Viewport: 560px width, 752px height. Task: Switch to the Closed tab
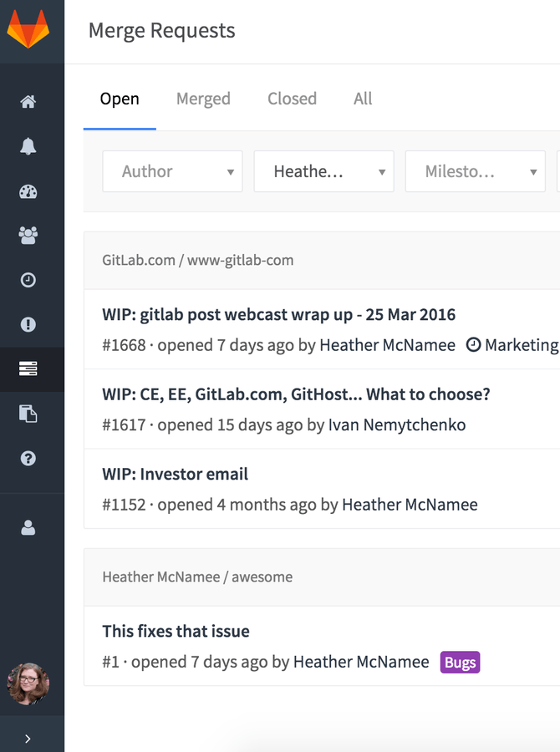coord(292,99)
